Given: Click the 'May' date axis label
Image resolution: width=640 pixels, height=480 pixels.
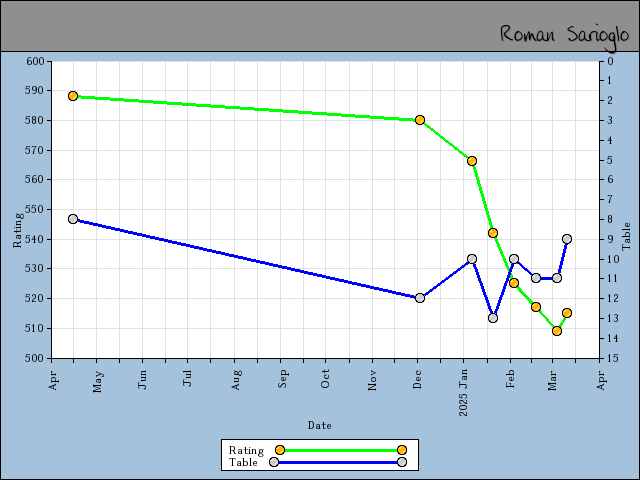Looking at the screenshot, I should (x=97, y=382).
